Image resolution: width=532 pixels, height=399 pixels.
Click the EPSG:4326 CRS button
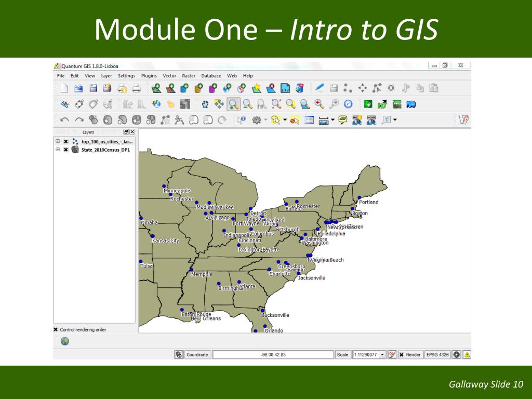pos(437,355)
